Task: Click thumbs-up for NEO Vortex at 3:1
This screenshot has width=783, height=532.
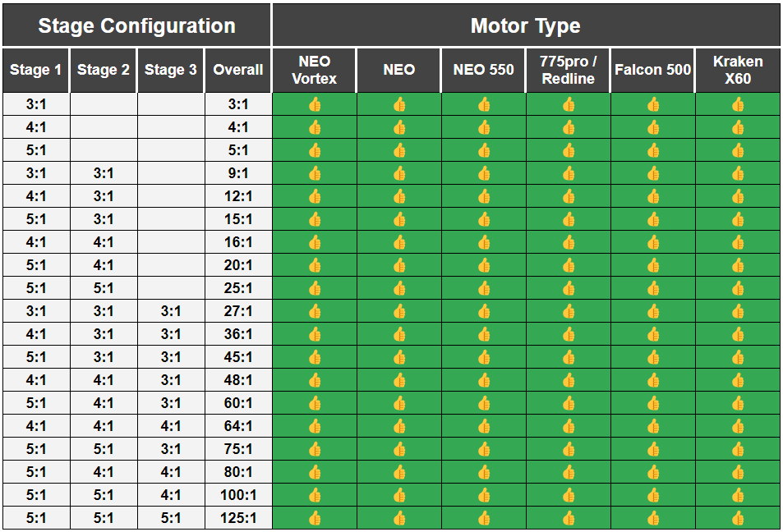Action: click(315, 105)
